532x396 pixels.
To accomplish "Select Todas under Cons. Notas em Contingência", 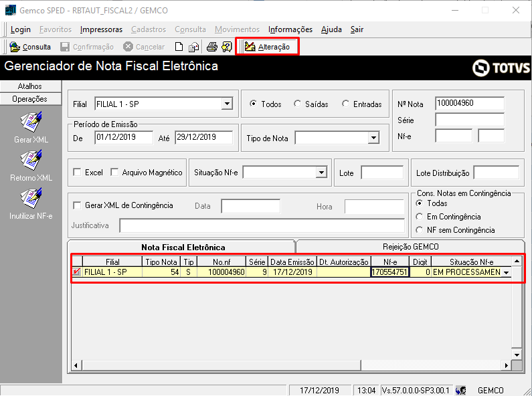I will (x=420, y=203).
